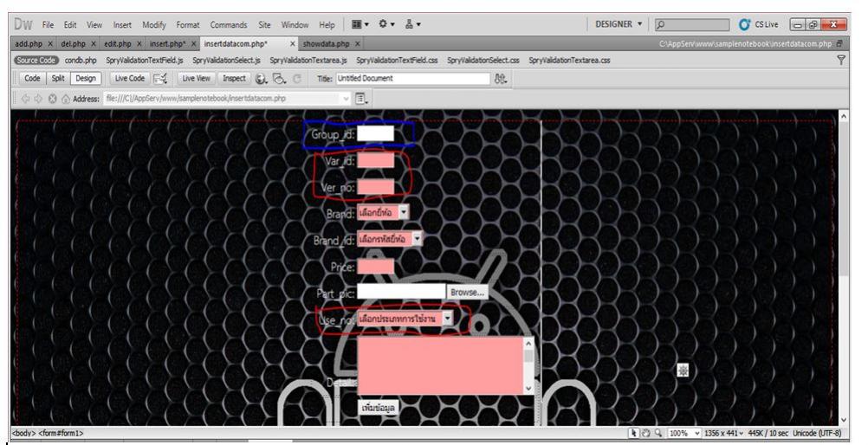Click the browser Forward arrow
Screen dimensions: 868x445
(38, 99)
